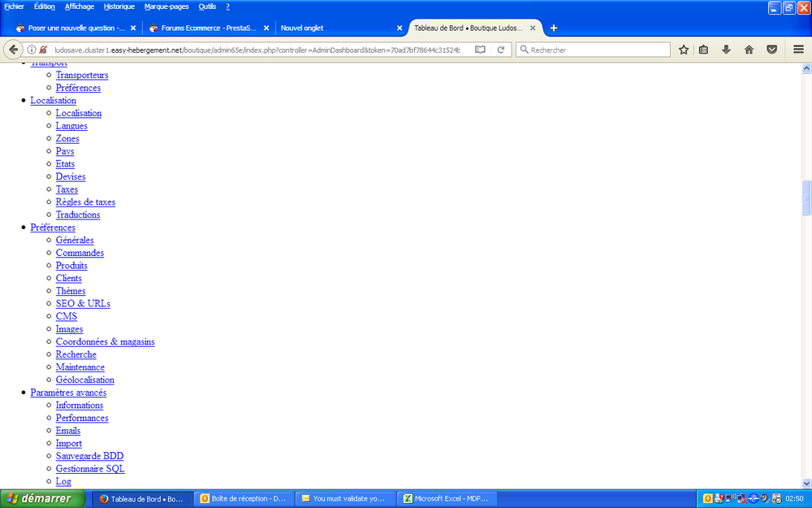Viewport: 812px width, 508px height.
Task: Open the Firefox hamburger menu
Action: click(798, 50)
